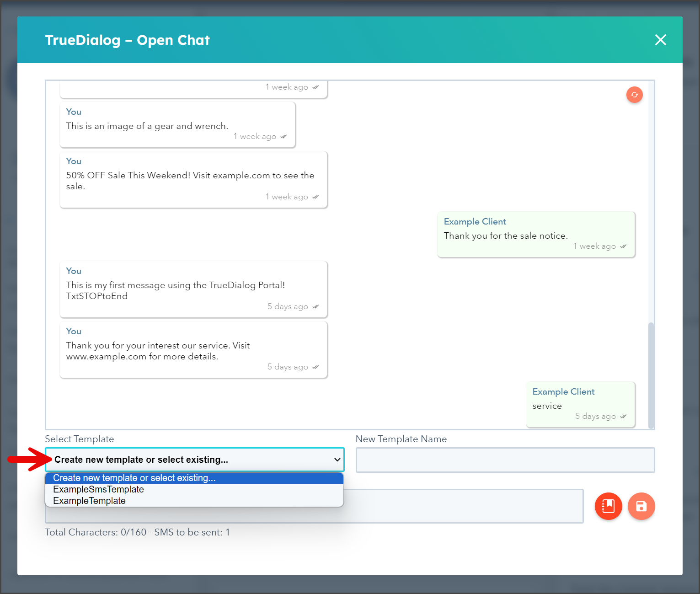The width and height of the screenshot is (700, 594).
Task: Click the chat history scrollbar thumb
Action: coord(651,375)
